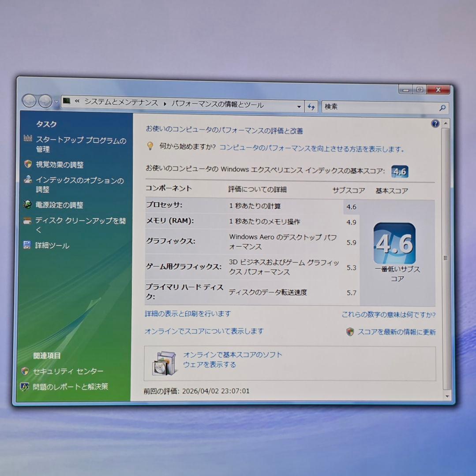476x476 pixels.
Task: Click the lightbulb tip icon
Action: (150, 146)
